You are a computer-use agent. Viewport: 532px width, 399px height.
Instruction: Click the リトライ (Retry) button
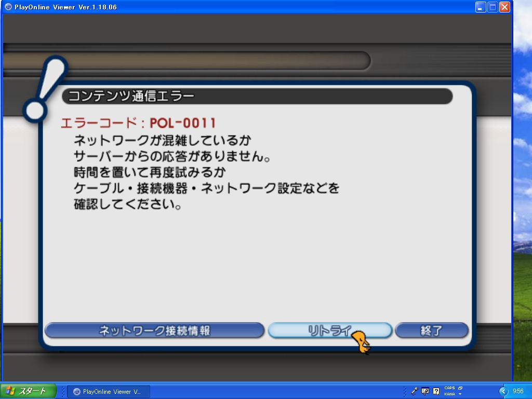[x=330, y=330]
